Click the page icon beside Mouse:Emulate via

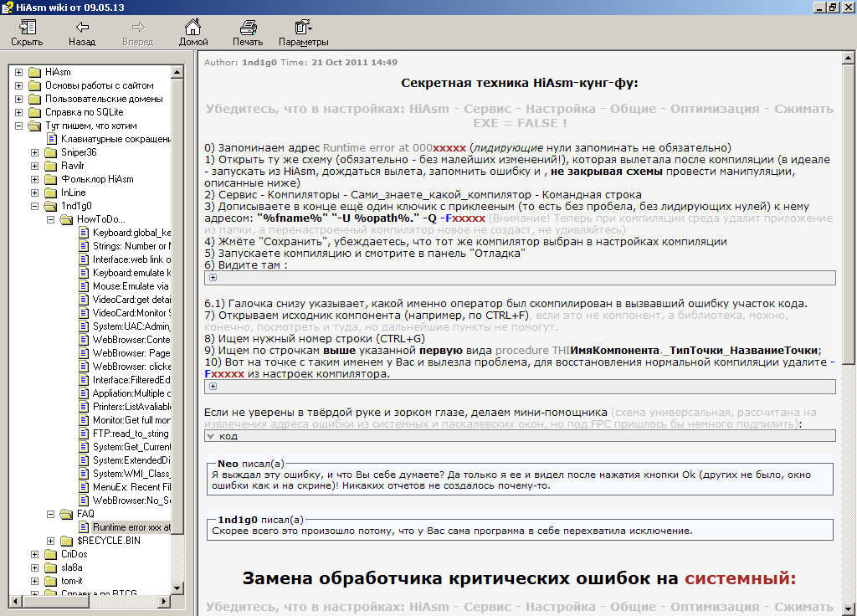tap(84, 286)
